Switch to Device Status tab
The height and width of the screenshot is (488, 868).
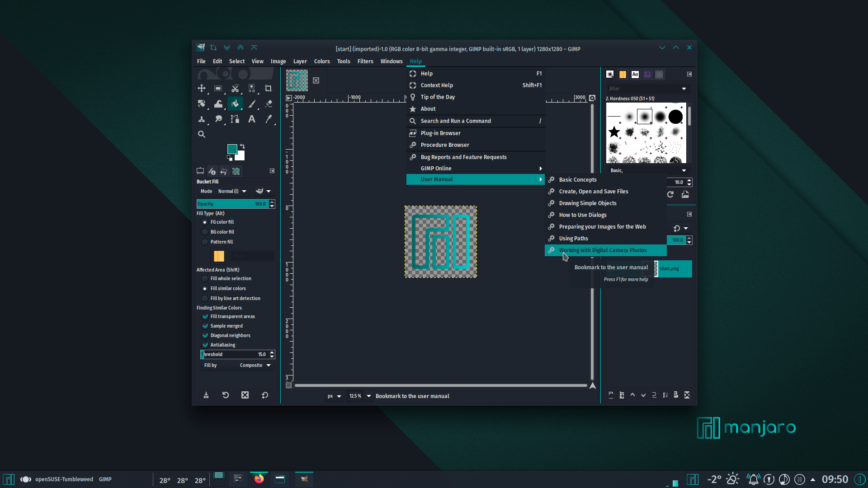coord(212,171)
